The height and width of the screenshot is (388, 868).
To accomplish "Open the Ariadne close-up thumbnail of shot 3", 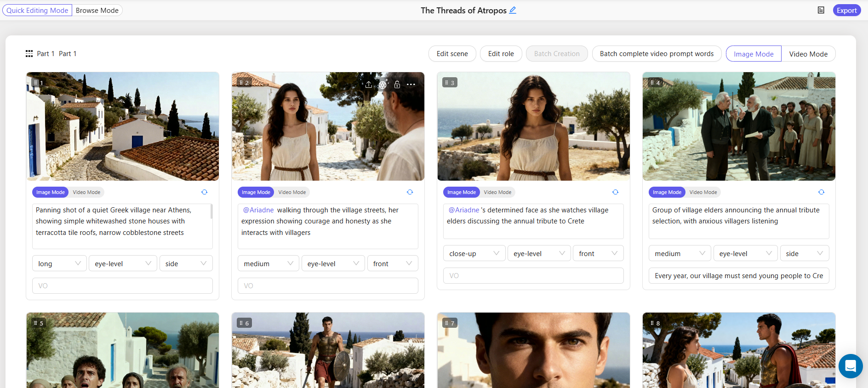I will point(533,126).
